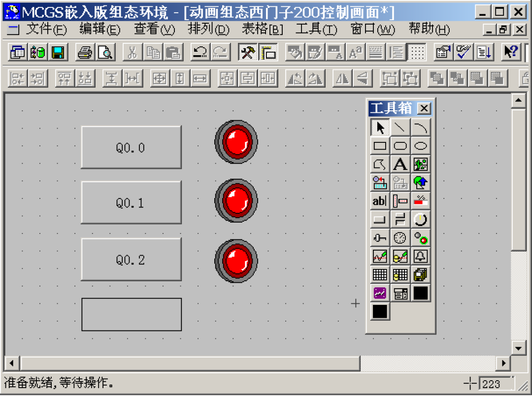Click the bring to front layer icon
The image size is (532, 396).
point(436,79)
